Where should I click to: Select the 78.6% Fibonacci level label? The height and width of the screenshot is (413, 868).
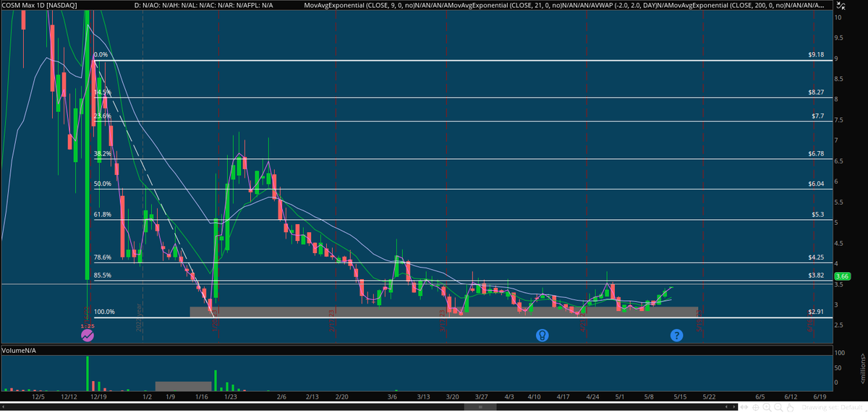(x=102, y=257)
